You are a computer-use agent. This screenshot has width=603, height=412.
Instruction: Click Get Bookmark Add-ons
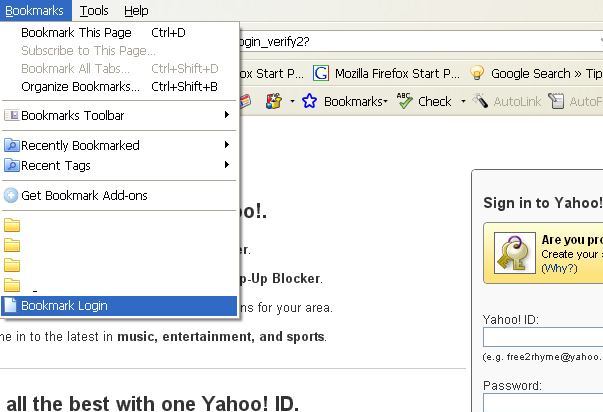click(x=119, y=195)
